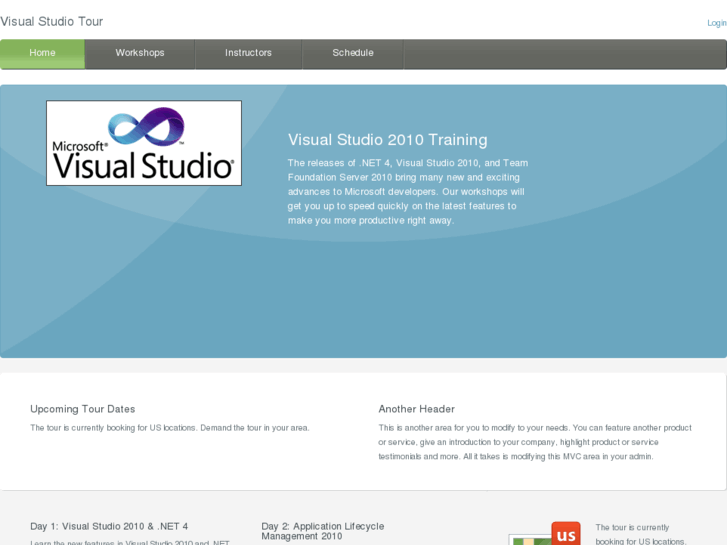
Task: Click the Login link
Action: (x=717, y=23)
